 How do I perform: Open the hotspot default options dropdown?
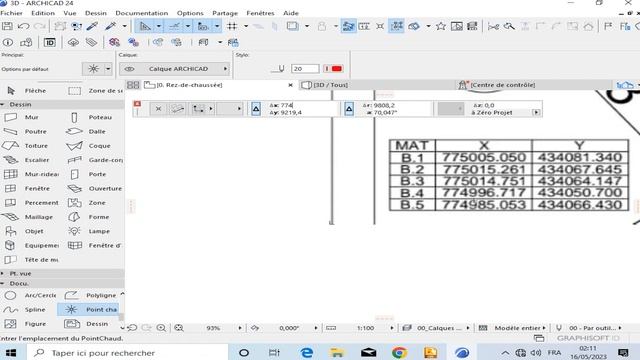108,69
